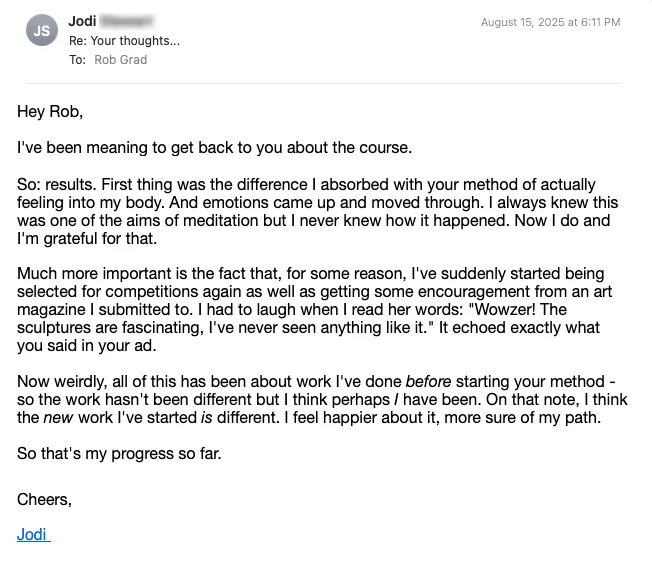The height and width of the screenshot is (571, 652).
Task: Click the italic word before in message
Action: 428,381
